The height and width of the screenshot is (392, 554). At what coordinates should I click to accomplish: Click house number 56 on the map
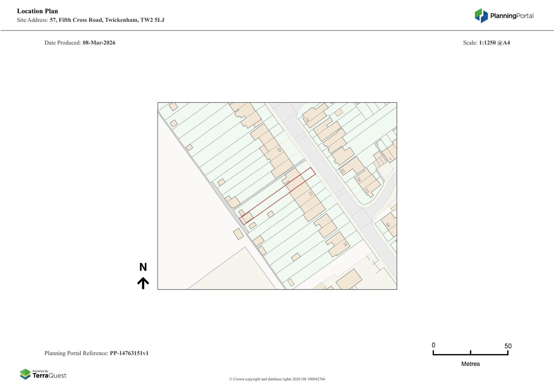click(359, 180)
